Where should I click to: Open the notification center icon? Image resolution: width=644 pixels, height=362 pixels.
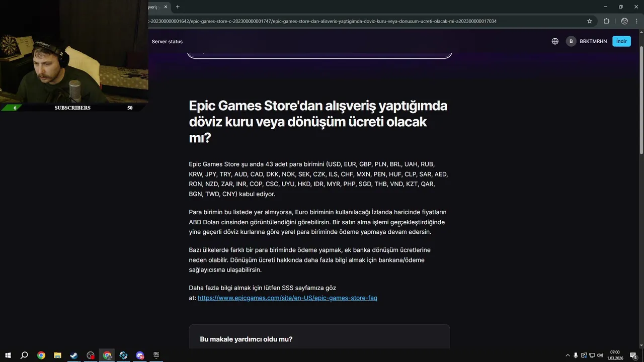(x=633, y=355)
